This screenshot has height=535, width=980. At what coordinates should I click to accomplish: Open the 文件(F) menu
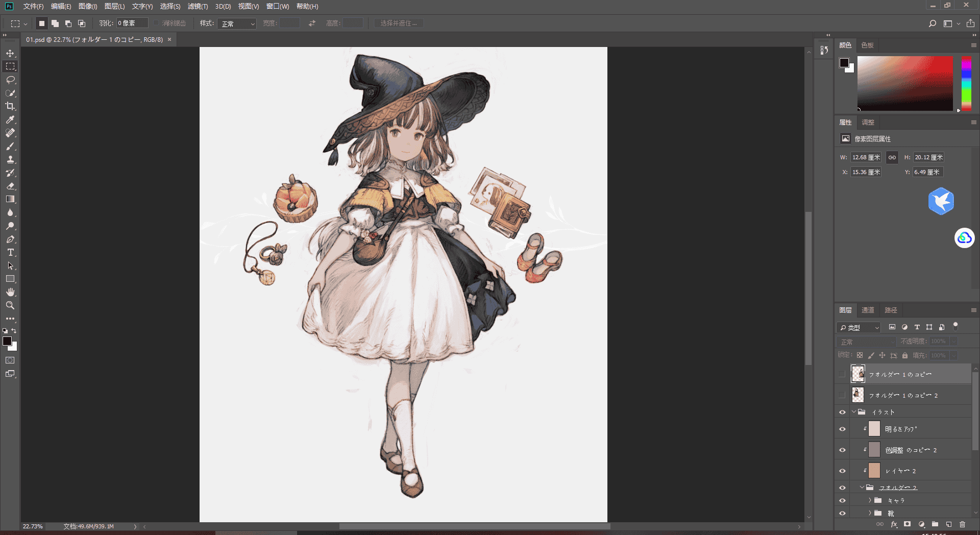(33, 6)
